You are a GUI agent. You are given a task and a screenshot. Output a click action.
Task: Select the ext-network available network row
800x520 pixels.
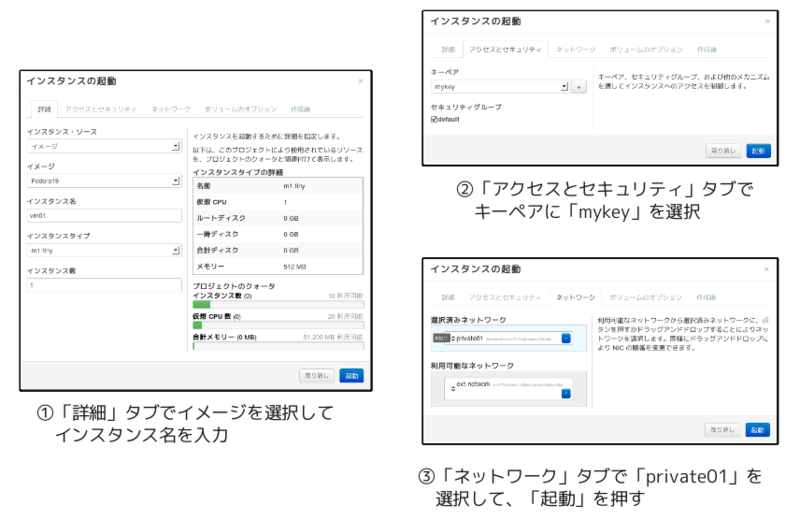click(508, 389)
